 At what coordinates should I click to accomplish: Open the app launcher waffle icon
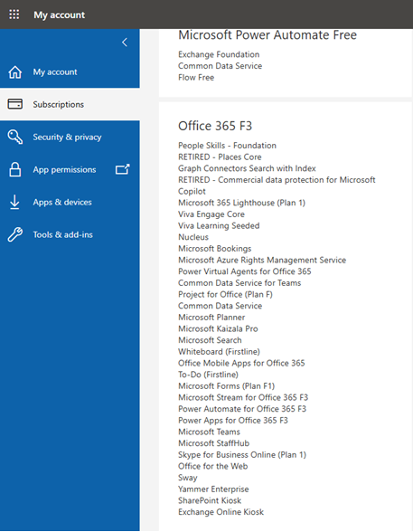pos(14,14)
